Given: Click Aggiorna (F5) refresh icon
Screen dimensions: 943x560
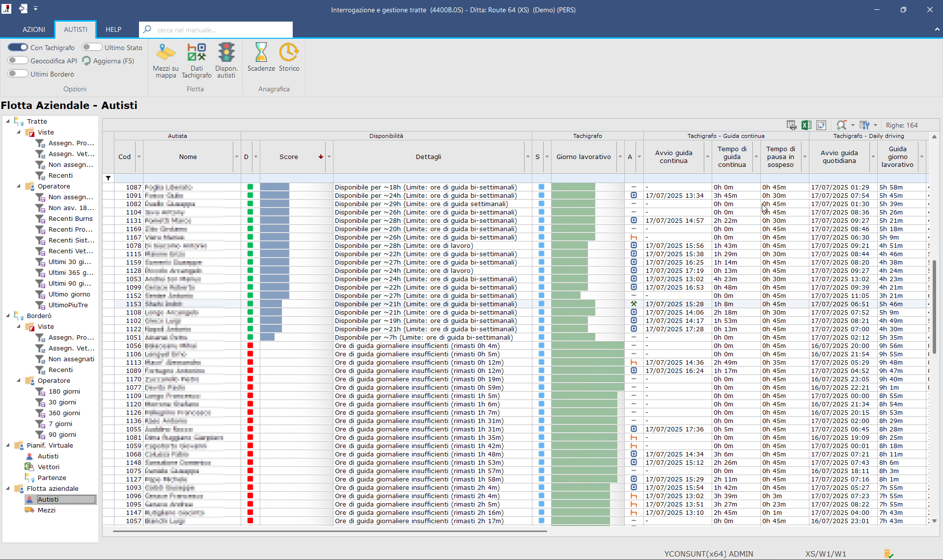Looking at the screenshot, I should point(87,61).
